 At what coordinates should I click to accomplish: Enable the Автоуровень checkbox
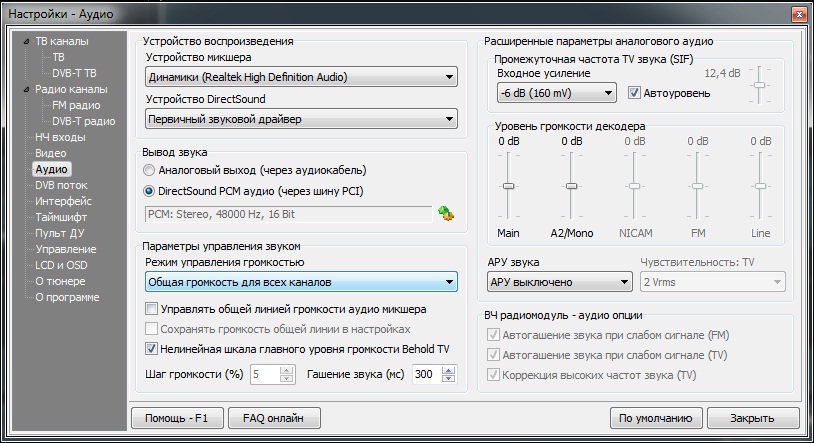tap(635, 93)
